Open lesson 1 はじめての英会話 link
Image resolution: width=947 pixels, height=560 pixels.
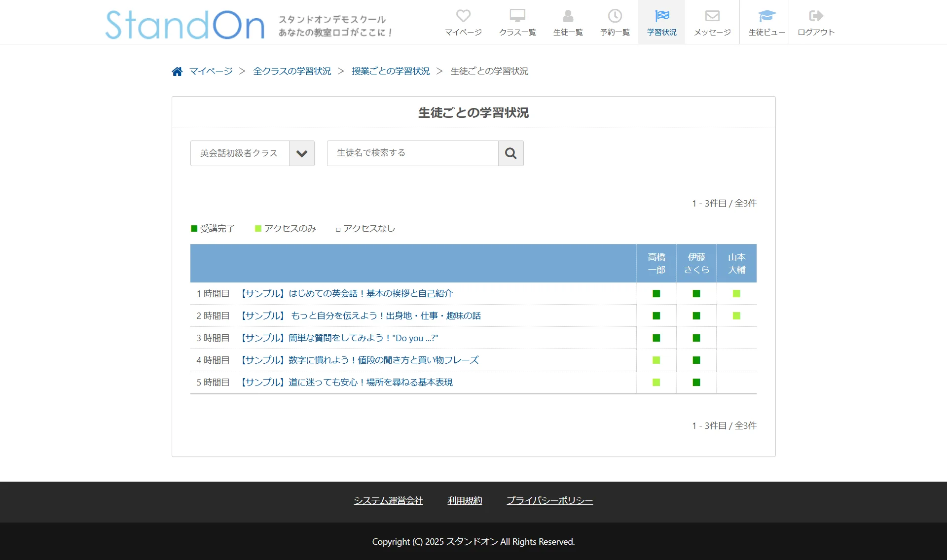(x=346, y=294)
